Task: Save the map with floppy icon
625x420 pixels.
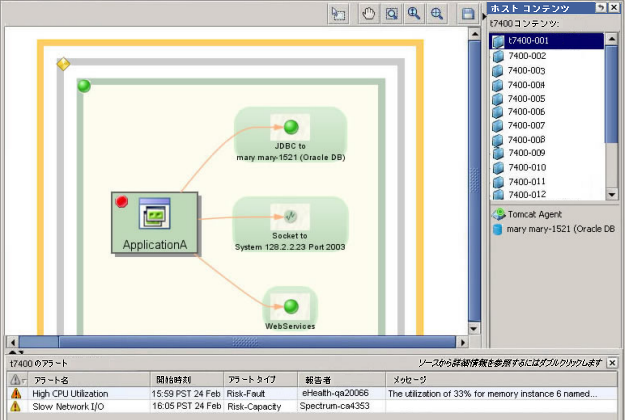Action: point(468,14)
